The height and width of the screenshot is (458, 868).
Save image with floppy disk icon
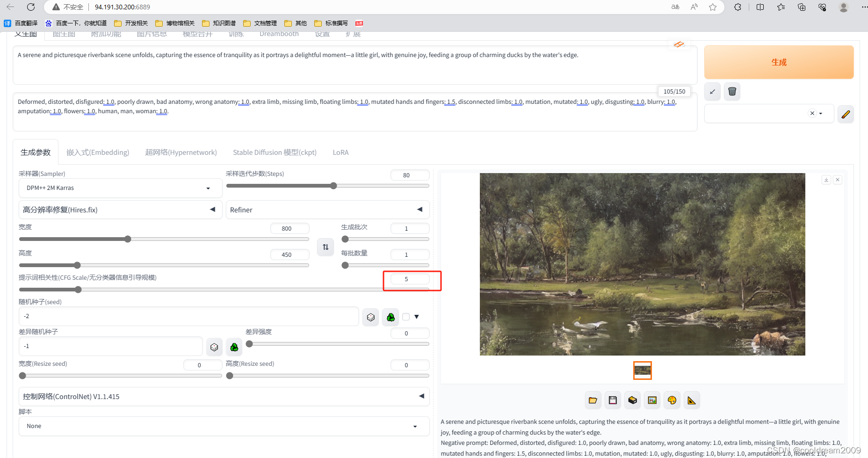pos(613,400)
